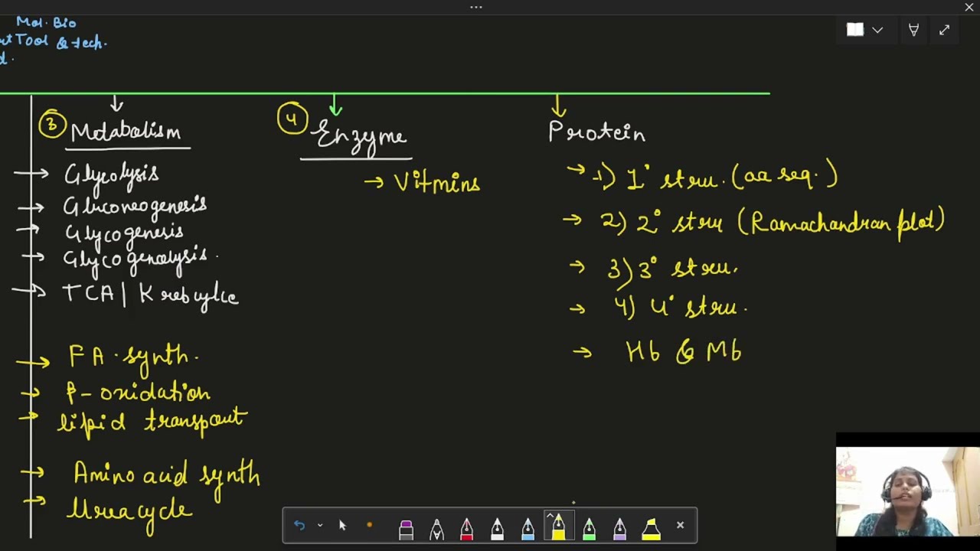Screen dimensions: 980x551
Task: Click the '4° stru.' text
Action: click(x=698, y=307)
